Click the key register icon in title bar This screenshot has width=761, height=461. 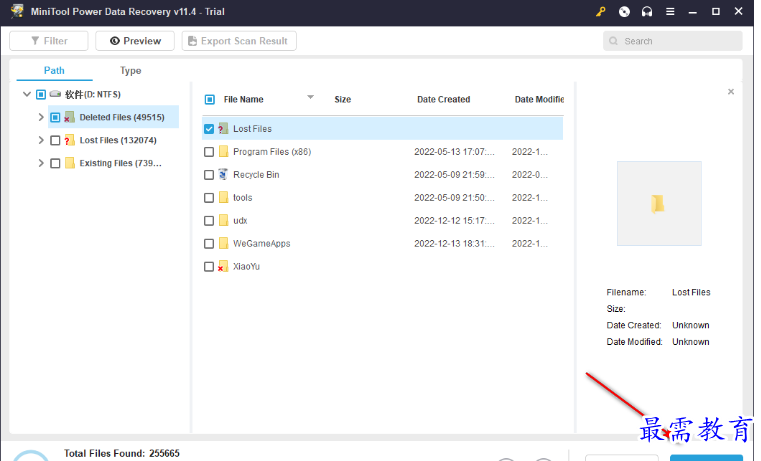coord(601,12)
